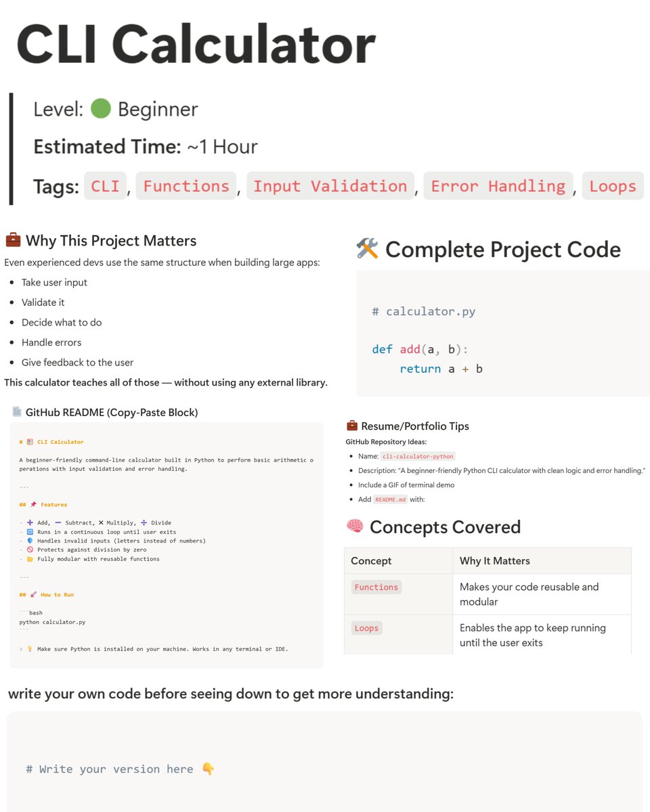Click the prohibited sign emoji before Protects against division
The image size is (650, 812).
(30, 550)
